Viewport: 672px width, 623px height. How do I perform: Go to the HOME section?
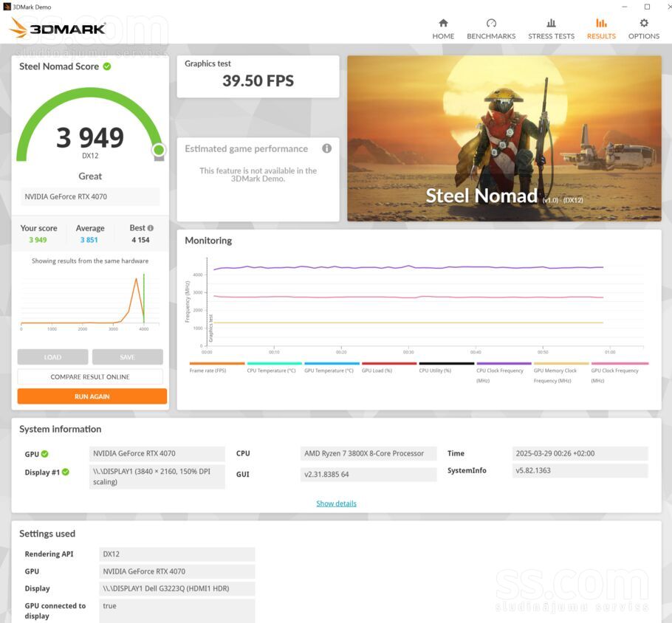tap(443, 29)
